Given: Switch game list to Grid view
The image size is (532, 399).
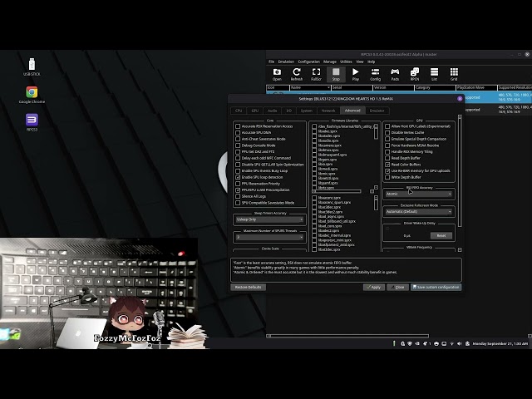Looking at the screenshot, I should (x=454, y=74).
